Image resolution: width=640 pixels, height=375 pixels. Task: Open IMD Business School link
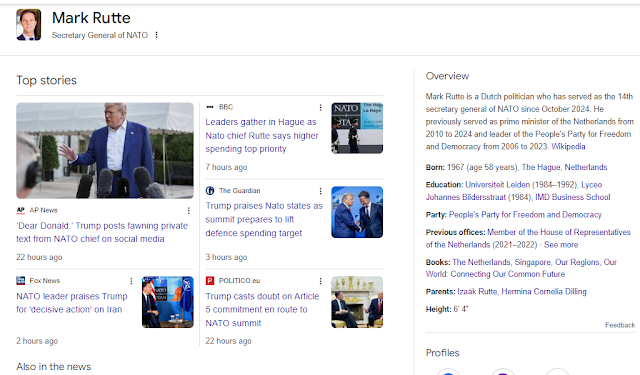[573, 197]
